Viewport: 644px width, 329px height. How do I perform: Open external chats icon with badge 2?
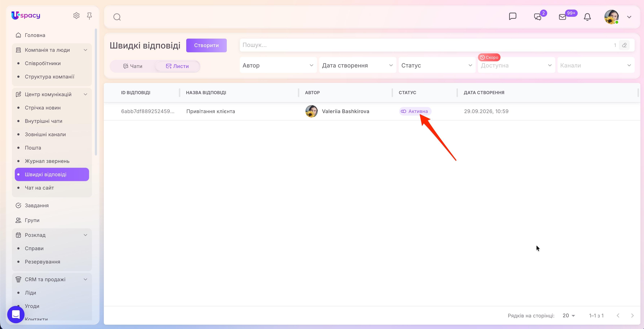pos(538,17)
